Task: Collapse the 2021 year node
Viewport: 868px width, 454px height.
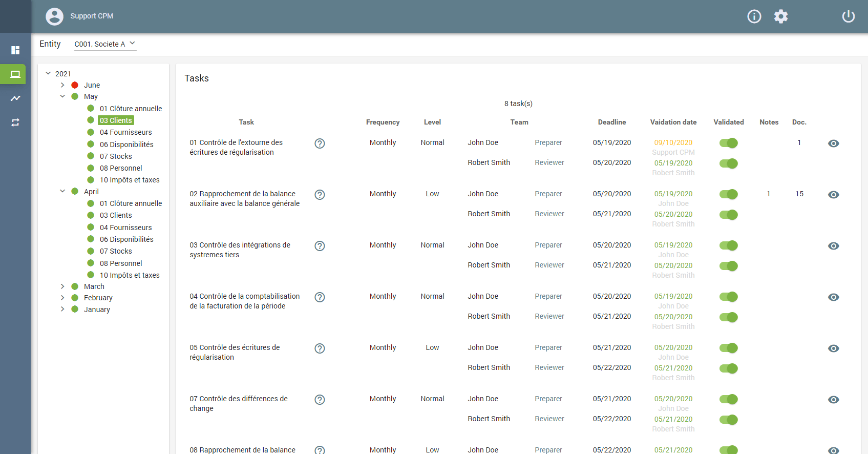Action: [48, 73]
